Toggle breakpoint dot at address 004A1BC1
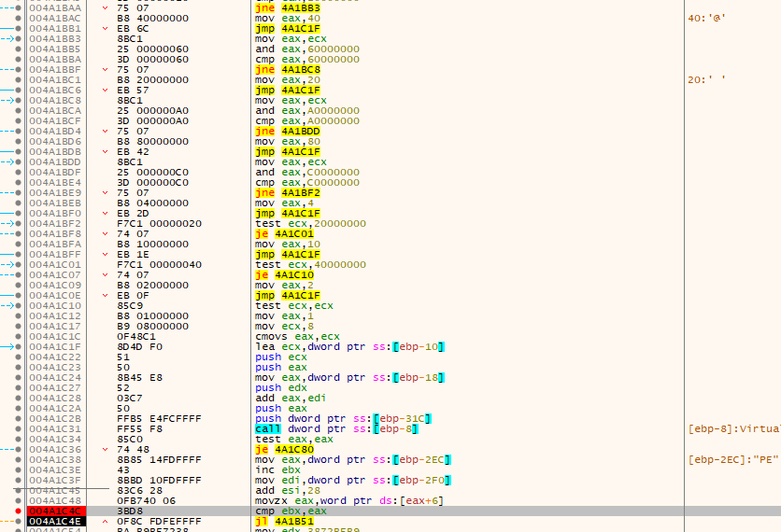 [19, 80]
